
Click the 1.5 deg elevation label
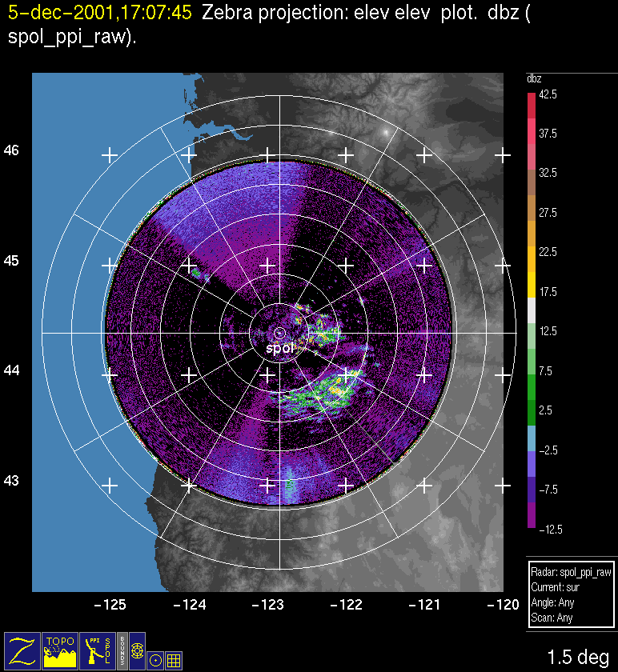click(577, 658)
